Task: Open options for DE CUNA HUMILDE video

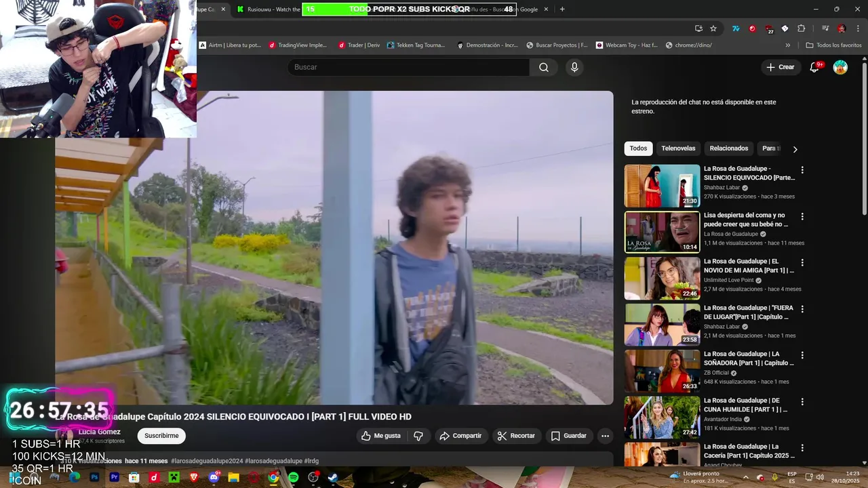Action: (802, 401)
